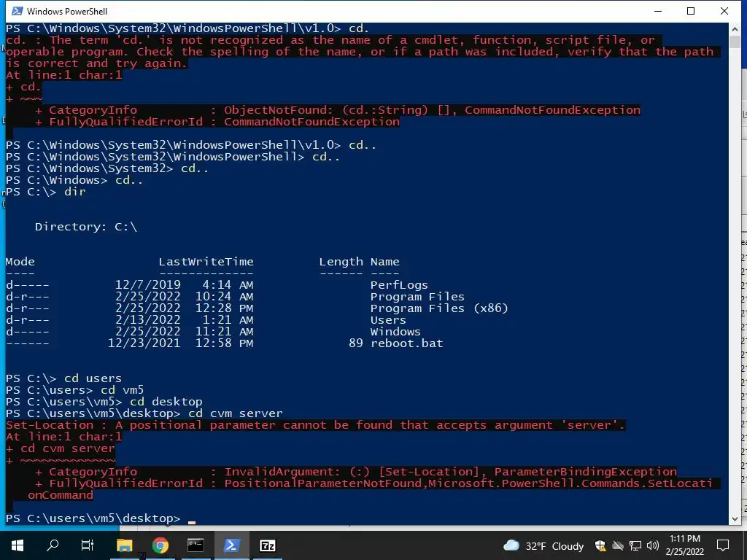Image resolution: width=747 pixels, height=560 pixels.
Task: Open 7-Zip from taskbar
Action: click(x=267, y=545)
